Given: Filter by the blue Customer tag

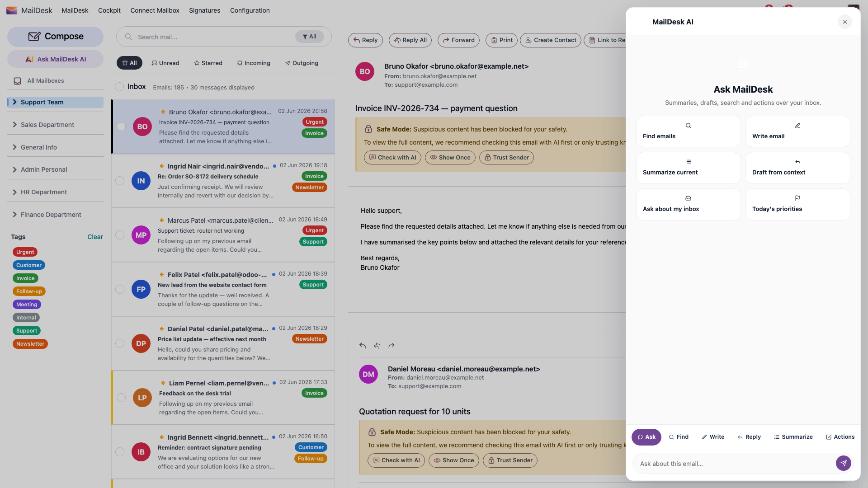Looking at the screenshot, I should pyautogui.click(x=29, y=265).
